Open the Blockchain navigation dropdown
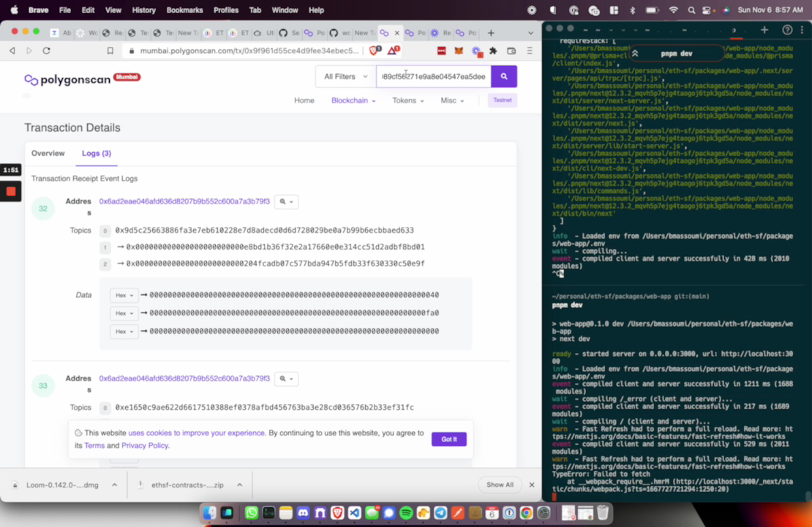Screen dimensions: 812x527 pos(353,100)
